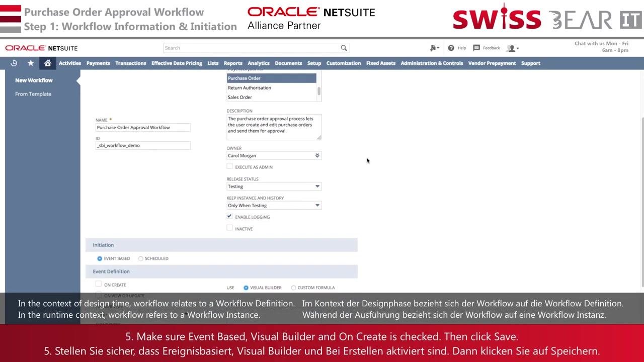Open the Vendor Prepayment menu

tap(492, 63)
